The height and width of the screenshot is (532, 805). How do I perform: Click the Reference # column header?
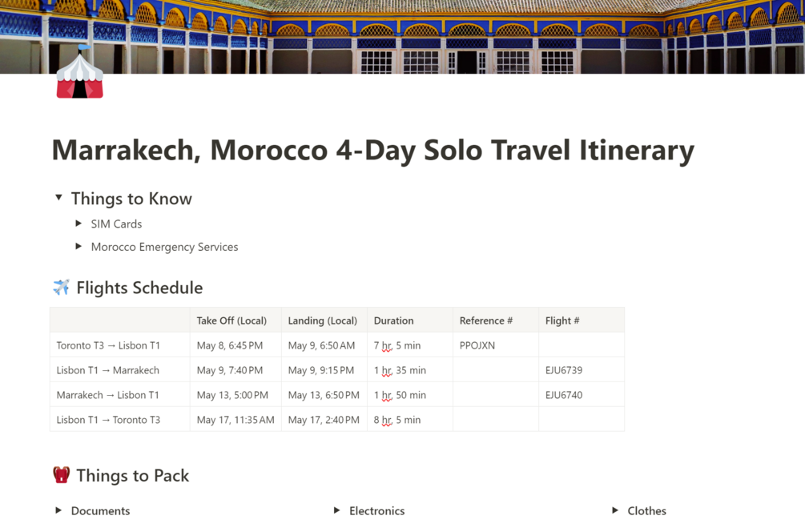(485, 320)
